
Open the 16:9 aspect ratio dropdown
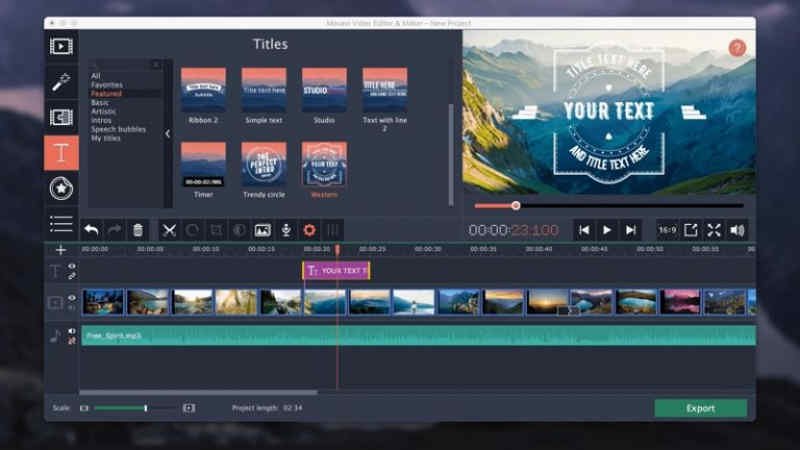click(x=667, y=230)
